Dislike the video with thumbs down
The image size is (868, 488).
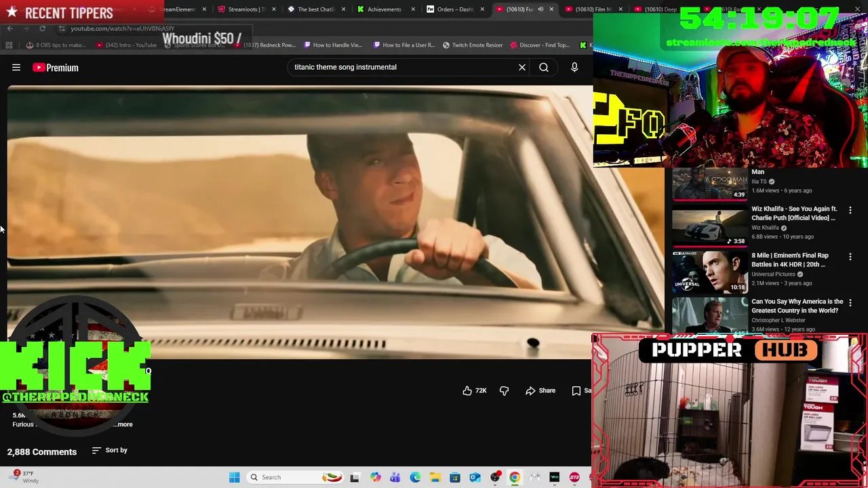click(x=504, y=390)
